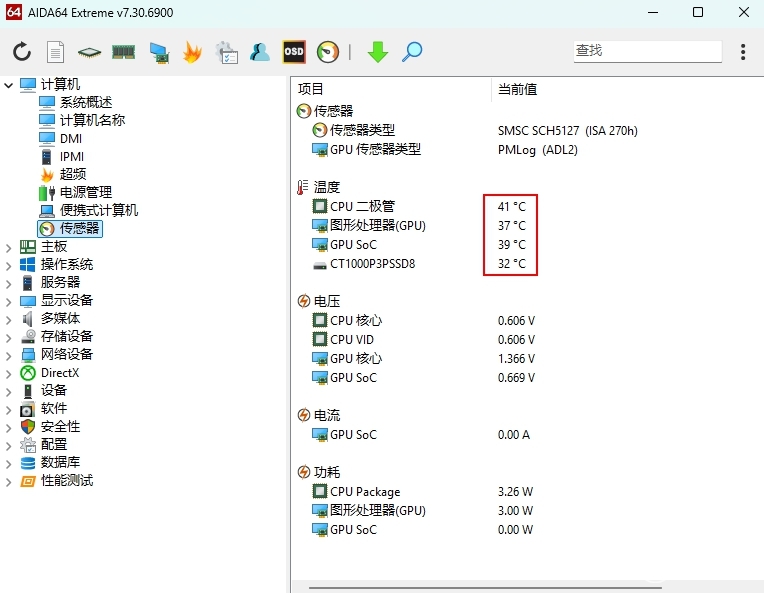Expand the DirectX tree node
This screenshot has width=764, height=593.
tap(8, 374)
